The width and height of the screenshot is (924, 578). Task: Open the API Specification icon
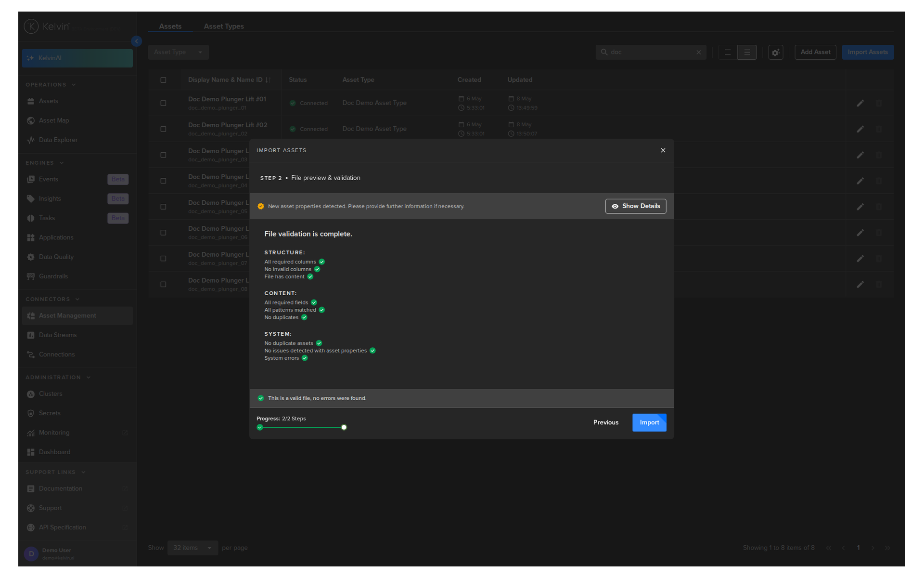31,527
